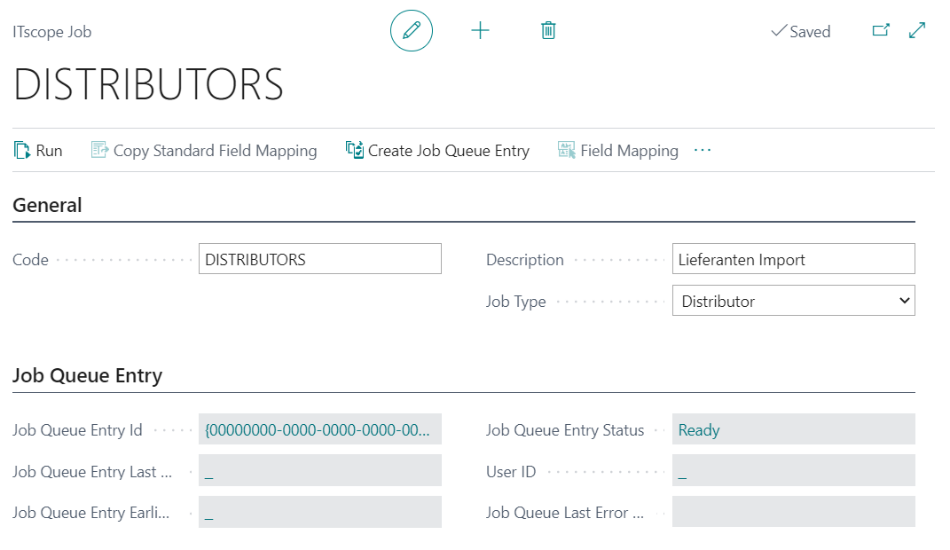Click the Job Queue Last Error field
Screen dimensions: 950x550
coord(793,513)
